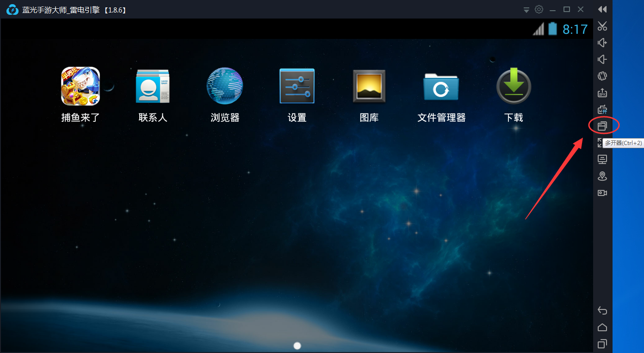
Task: Turn down the emulator volume
Action: 602,59
